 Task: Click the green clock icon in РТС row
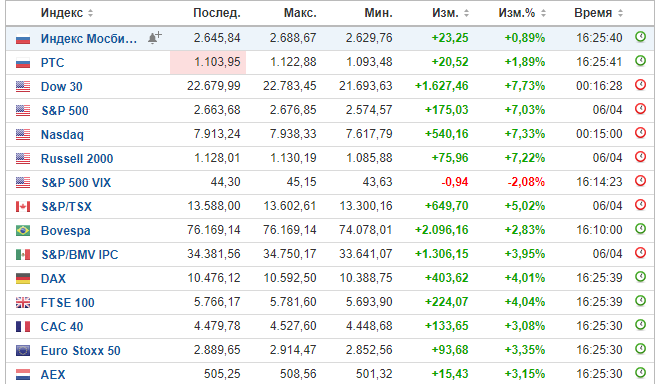(640, 61)
